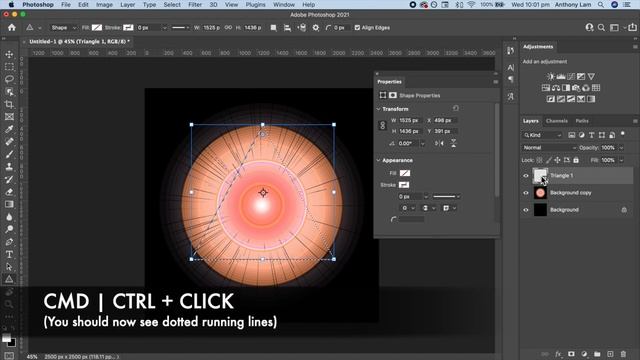Hide the Background copy layer
The width and height of the screenshot is (640, 360).
(x=526, y=193)
